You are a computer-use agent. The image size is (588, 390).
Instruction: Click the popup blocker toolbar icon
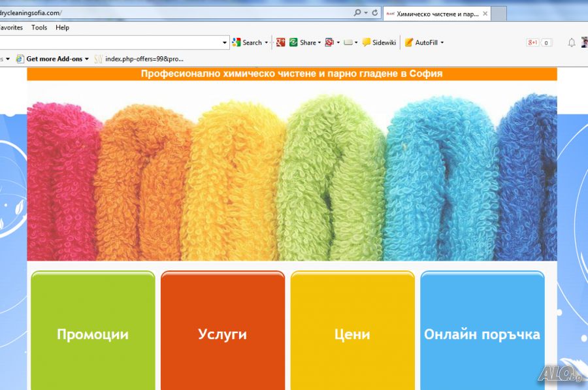[x=330, y=42]
